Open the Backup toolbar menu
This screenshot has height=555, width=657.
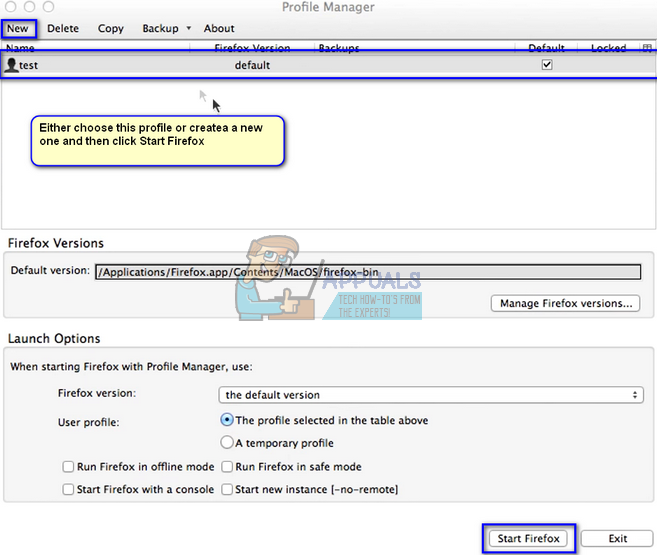click(x=160, y=28)
